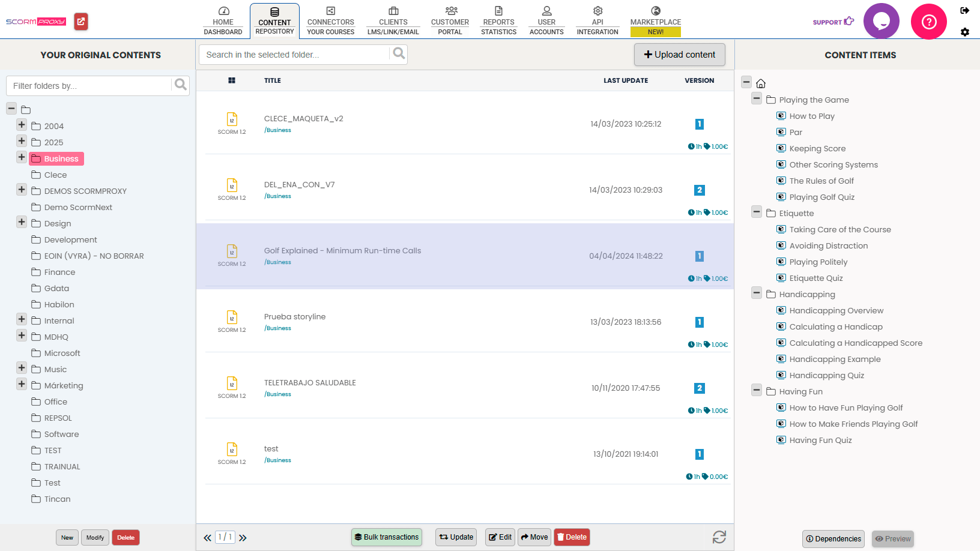980x551 pixels.
Task: Click the purple chat bubble icon
Action: [x=881, y=22]
